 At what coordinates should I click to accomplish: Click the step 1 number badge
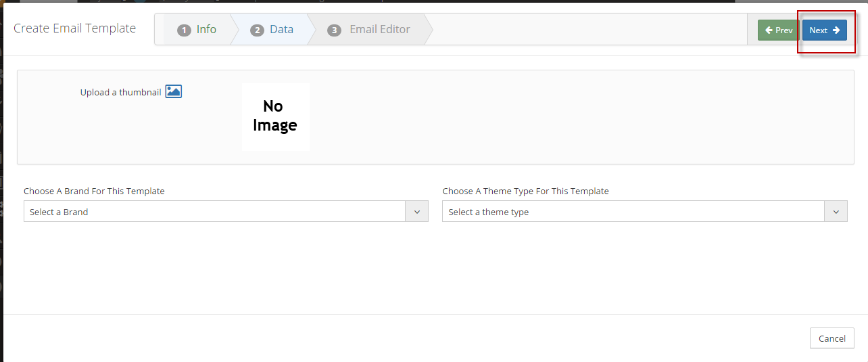click(x=184, y=30)
